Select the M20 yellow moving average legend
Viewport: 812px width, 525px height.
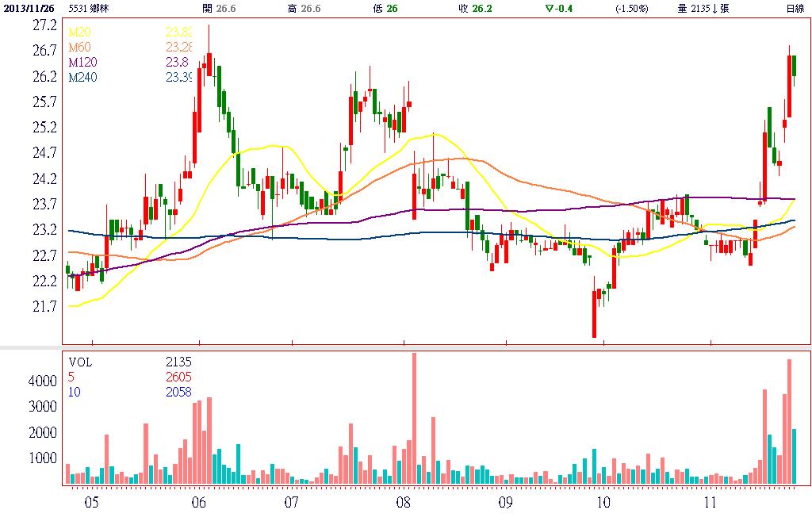(79, 33)
